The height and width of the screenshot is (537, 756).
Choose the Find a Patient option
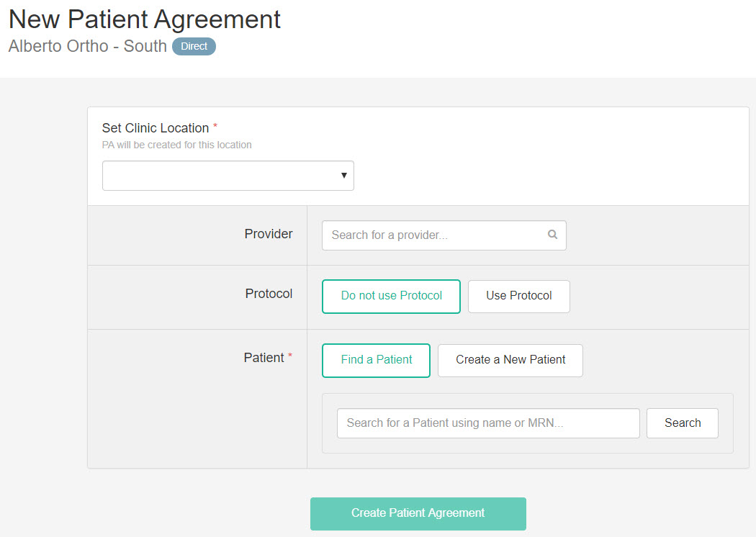[x=376, y=360]
